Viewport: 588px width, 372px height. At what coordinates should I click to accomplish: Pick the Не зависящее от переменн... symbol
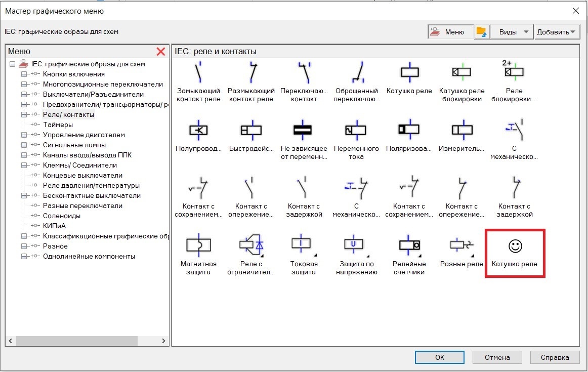[x=303, y=130]
